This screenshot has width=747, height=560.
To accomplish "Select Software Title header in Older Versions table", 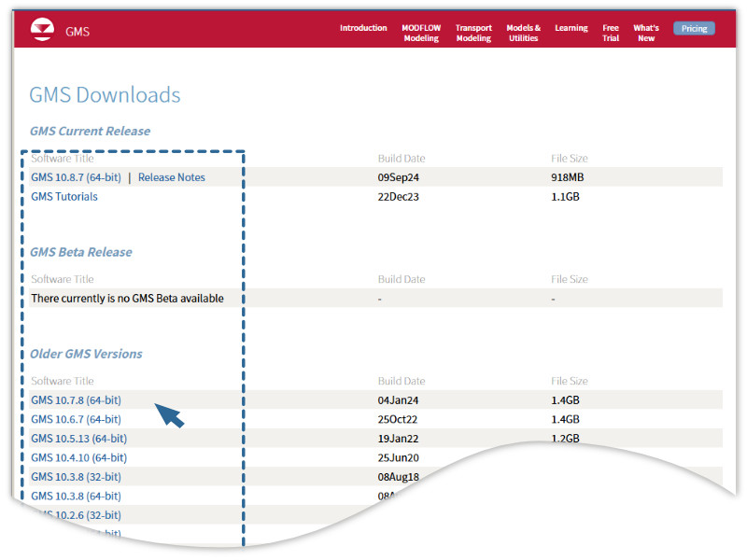I will click(63, 381).
